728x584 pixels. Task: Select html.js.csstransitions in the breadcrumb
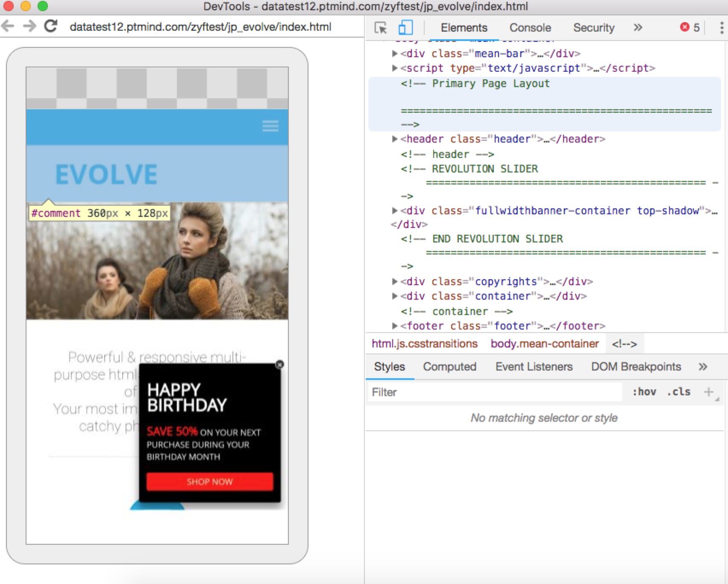pyautogui.click(x=425, y=344)
